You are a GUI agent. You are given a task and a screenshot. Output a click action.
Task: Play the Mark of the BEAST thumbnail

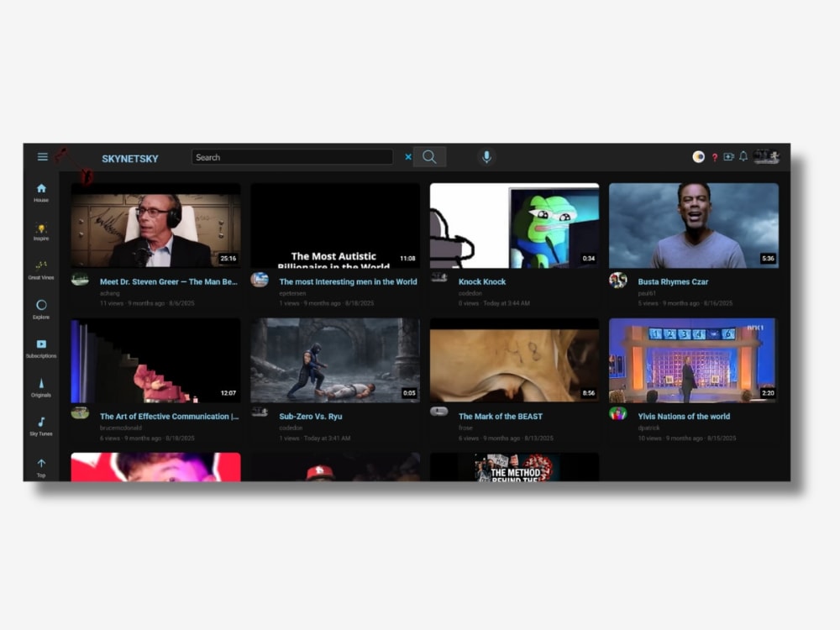tap(514, 360)
